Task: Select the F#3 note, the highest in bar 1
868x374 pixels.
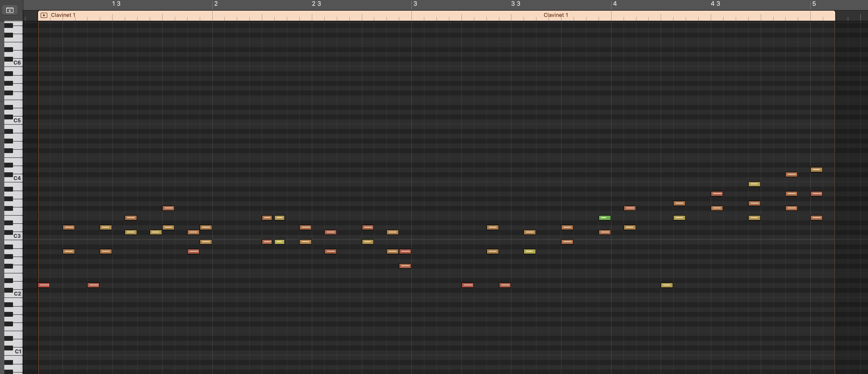Action: (x=168, y=208)
